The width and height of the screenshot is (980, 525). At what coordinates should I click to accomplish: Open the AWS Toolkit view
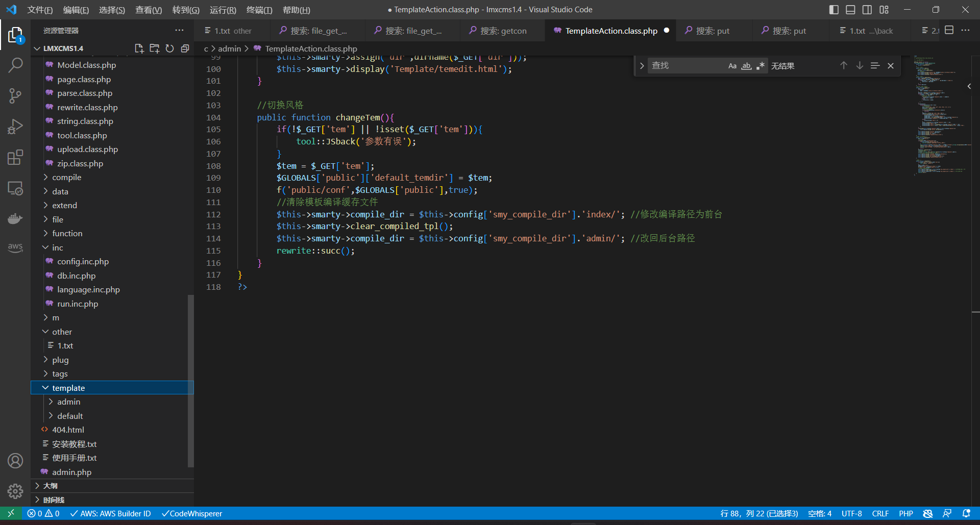tap(15, 247)
